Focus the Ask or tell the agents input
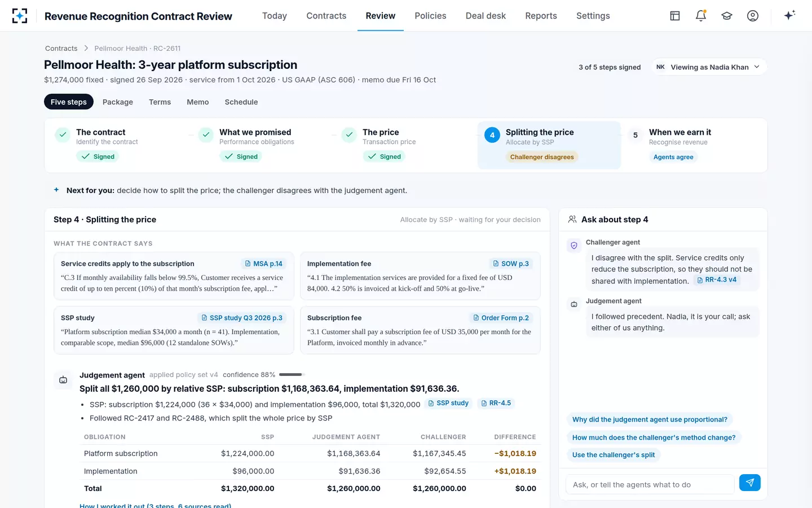The height and width of the screenshot is (508, 812). click(650, 484)
